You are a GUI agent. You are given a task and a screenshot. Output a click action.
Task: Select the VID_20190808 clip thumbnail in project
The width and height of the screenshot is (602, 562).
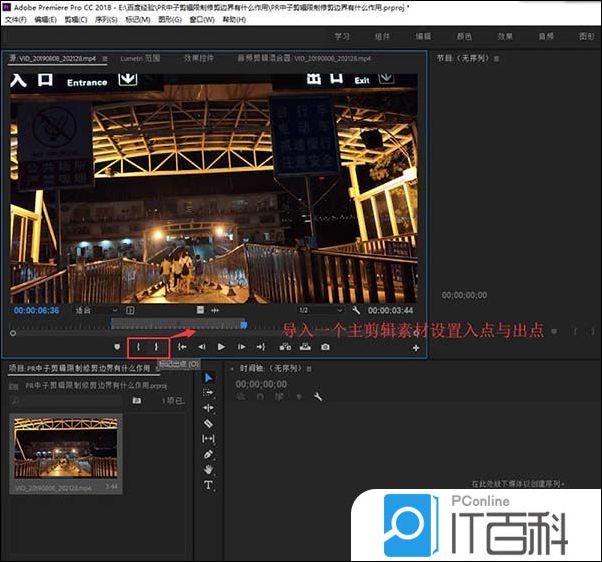point(66,448)
